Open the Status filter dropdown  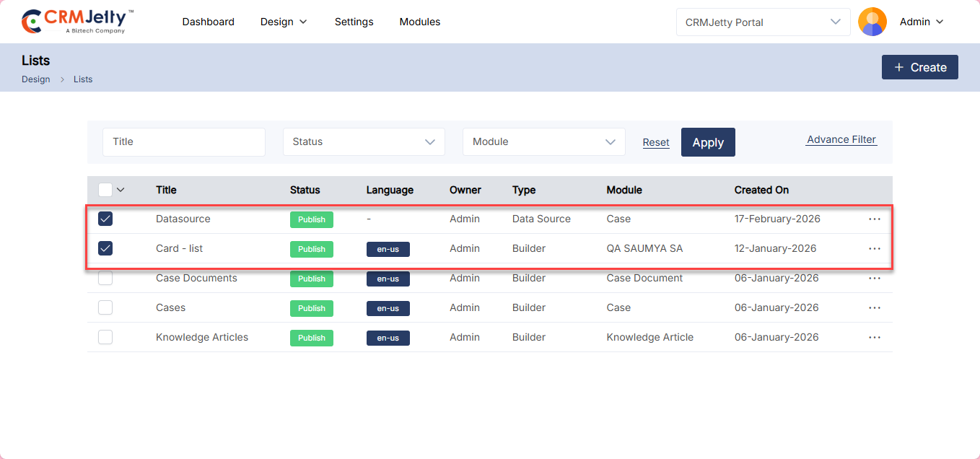(364, 142)
